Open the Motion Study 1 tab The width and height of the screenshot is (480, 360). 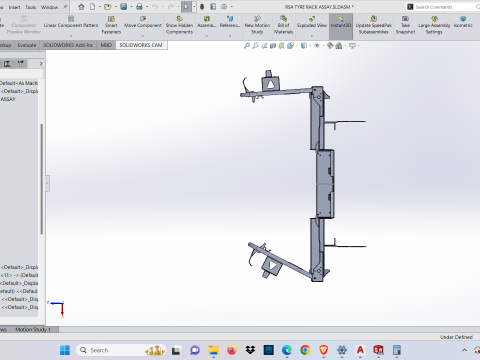(33, 329)
